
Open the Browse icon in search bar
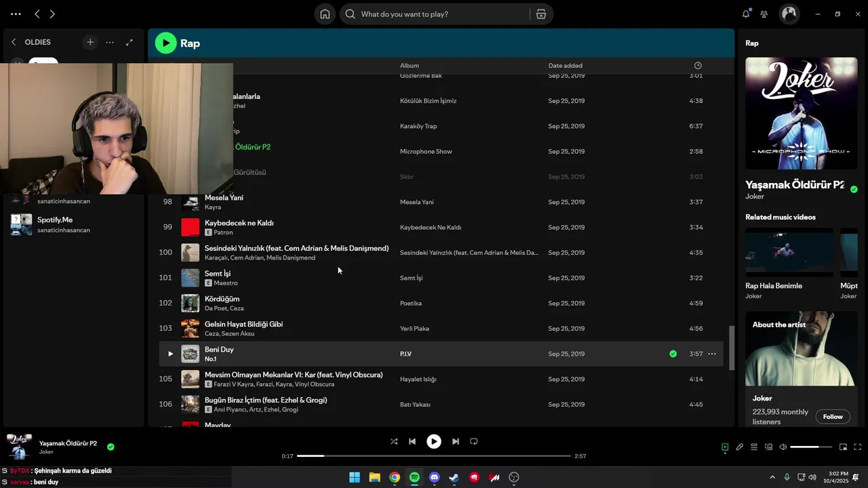coord(540,14)
